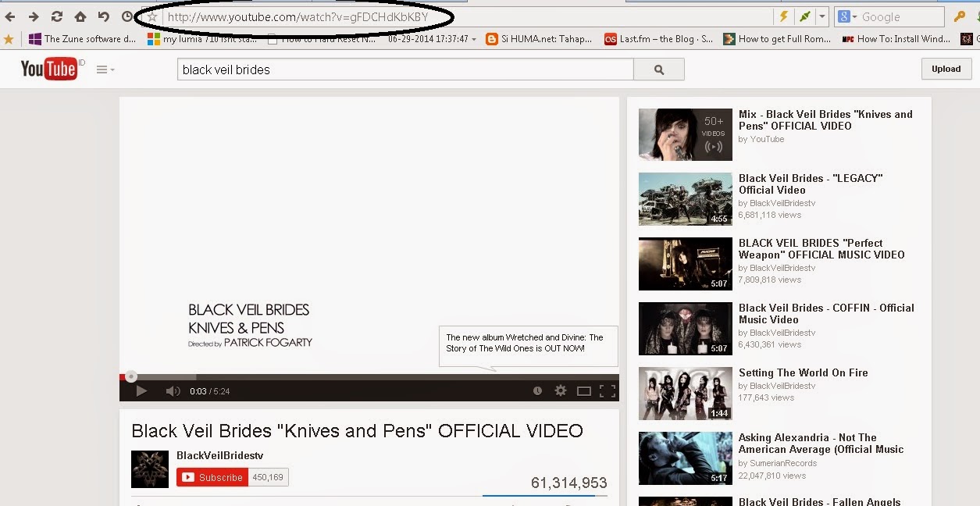Open the Mix 'Knives and Pens' thumbnail
The width and height of the screenshot is (980, 506).
686,134
